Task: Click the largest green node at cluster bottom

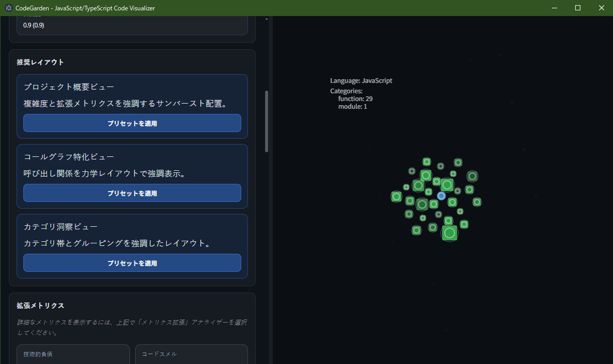Action: 449,233
